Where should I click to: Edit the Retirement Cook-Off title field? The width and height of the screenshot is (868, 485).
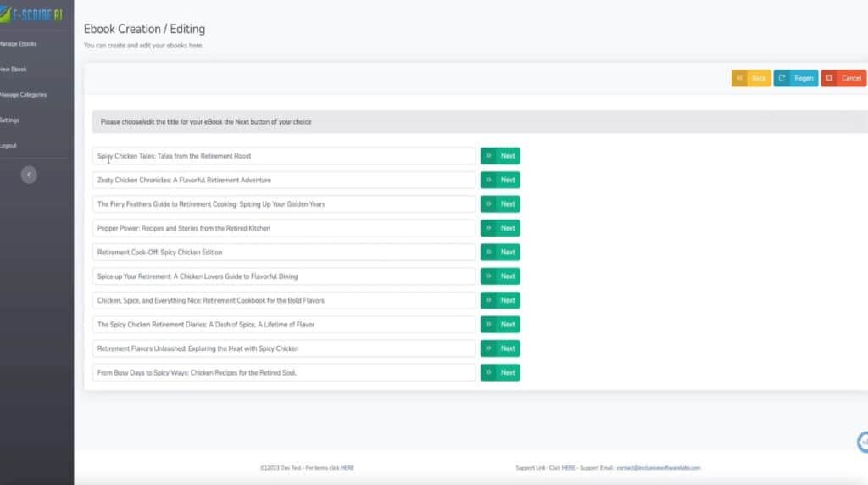[283, 252]
